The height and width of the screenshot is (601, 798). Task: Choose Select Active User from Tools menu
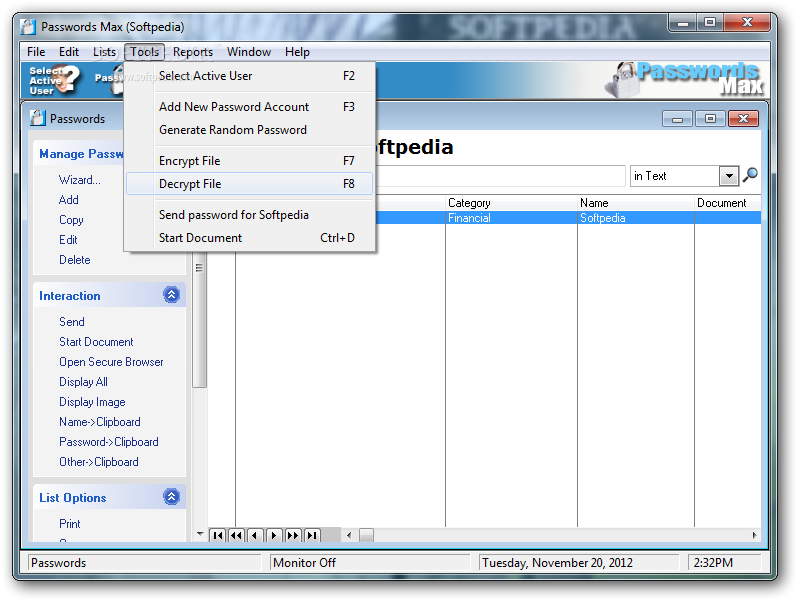249,76
